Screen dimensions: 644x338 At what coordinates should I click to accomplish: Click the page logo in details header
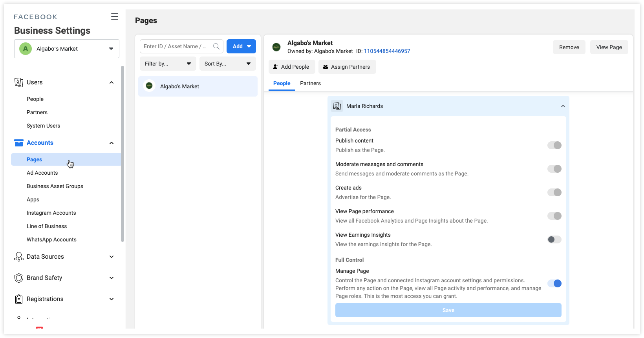pyautogui.click(x=276, y=47)
